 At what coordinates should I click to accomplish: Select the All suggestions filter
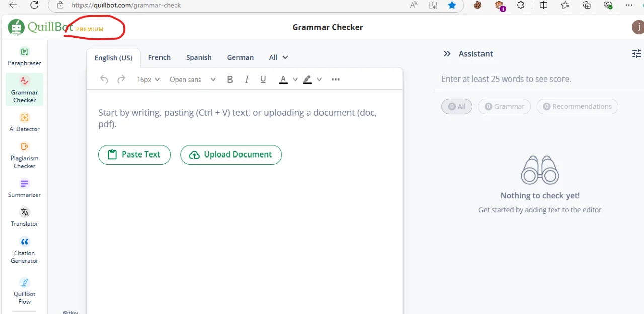tap(457, 106)
